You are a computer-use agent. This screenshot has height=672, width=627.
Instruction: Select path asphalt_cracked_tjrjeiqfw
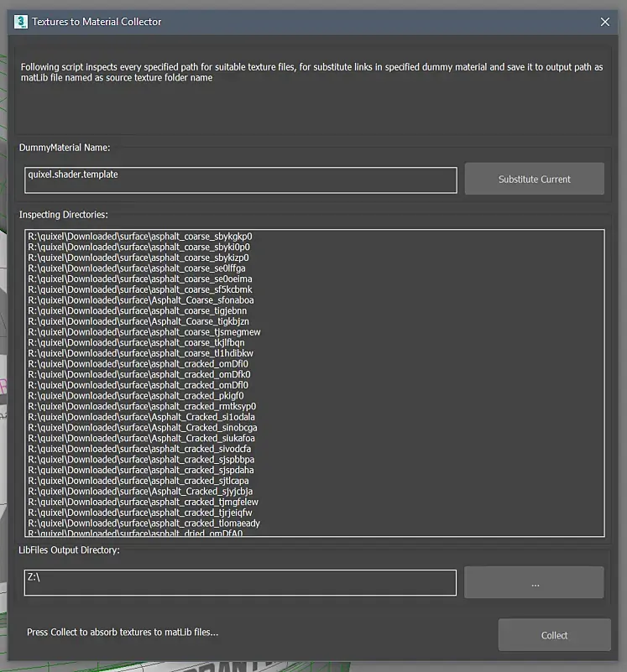pos(140,513)
